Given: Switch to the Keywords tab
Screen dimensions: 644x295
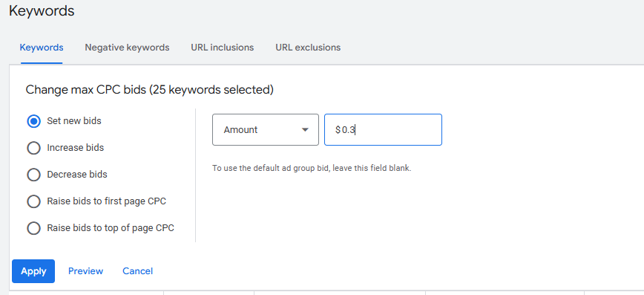Looking at the screenshot, I should [42, 48].
